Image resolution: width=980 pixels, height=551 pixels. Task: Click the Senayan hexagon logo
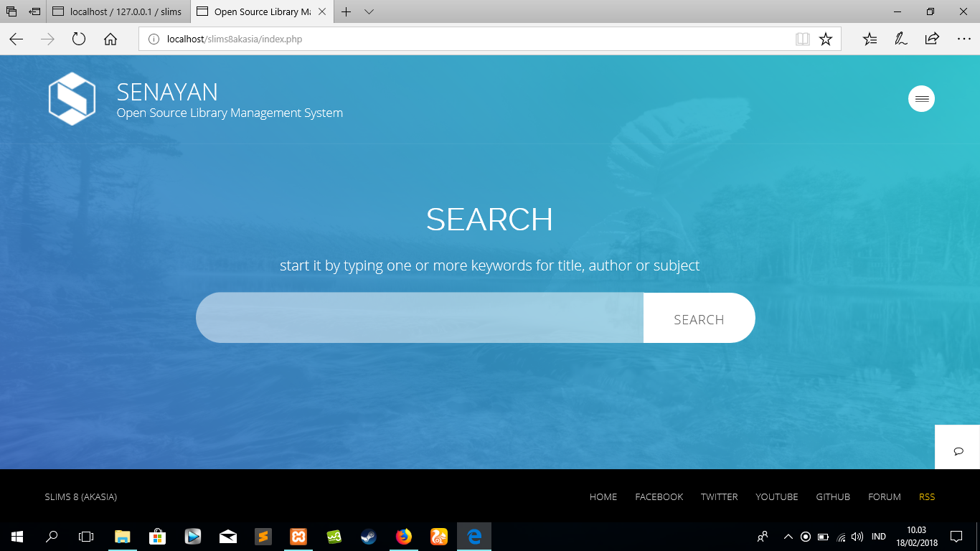[72, 98]
